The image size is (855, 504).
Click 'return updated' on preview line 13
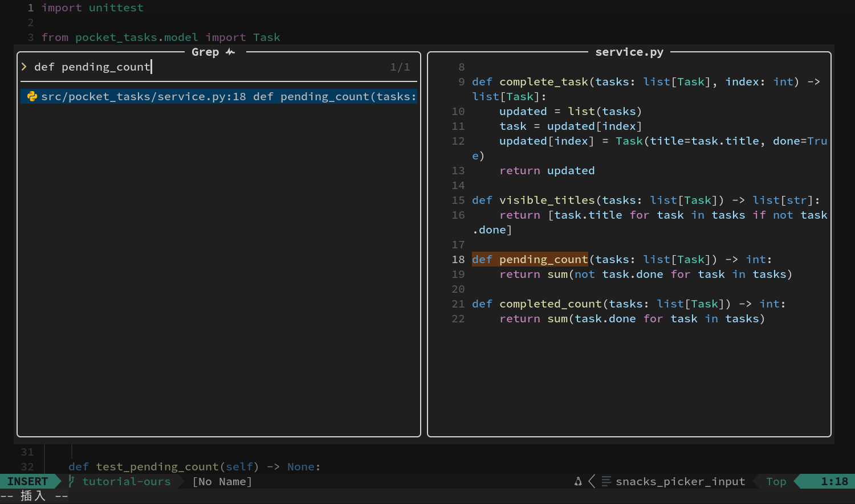point(547,170)
